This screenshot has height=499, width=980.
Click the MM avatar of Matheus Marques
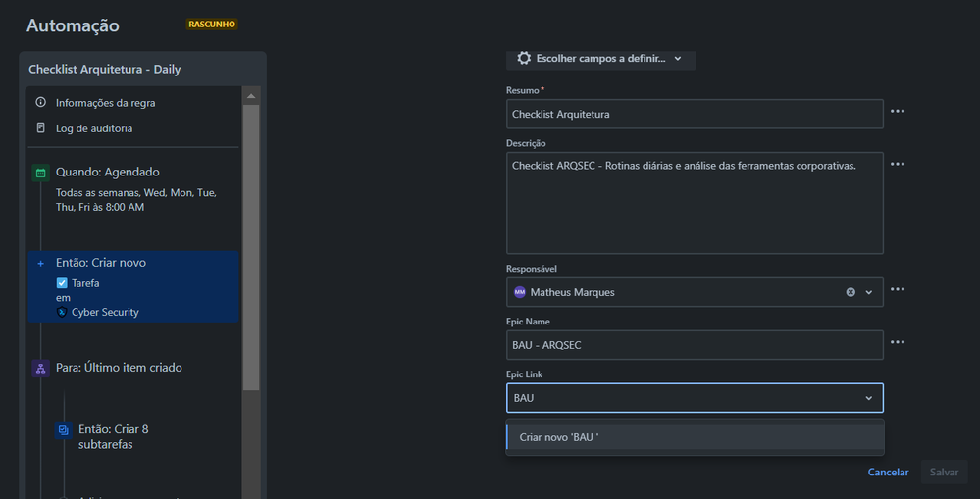tap(520, 292)
